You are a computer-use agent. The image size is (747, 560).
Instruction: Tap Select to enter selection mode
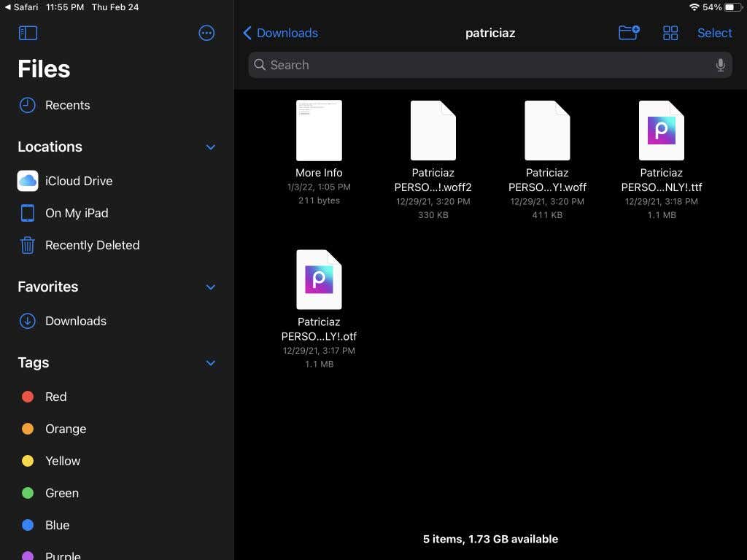[714, 33]
